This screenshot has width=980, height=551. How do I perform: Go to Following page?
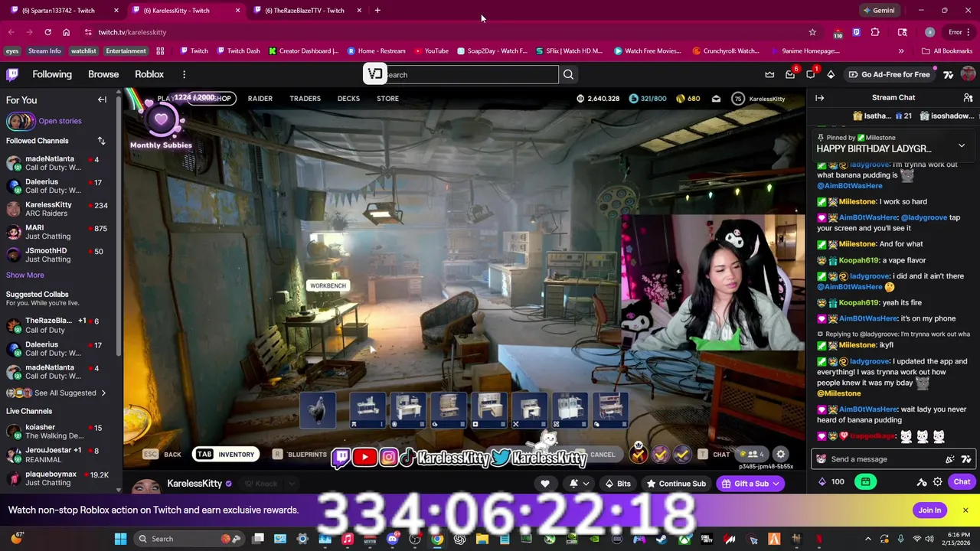[x=52, y=74]
